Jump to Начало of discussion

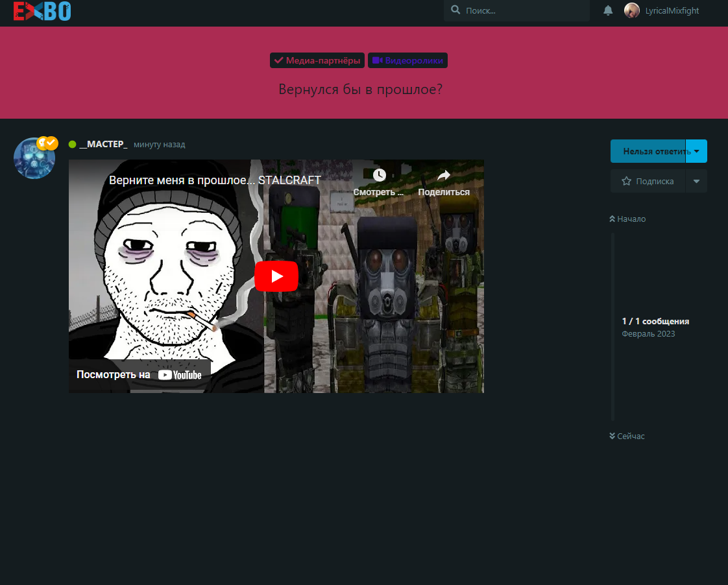click(627, 219)
